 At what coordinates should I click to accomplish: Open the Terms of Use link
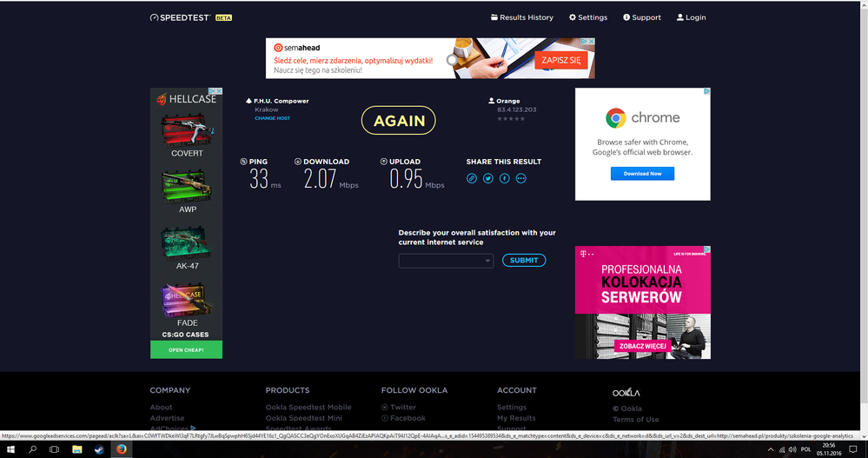pyautogui.click(x=635, y=419)
